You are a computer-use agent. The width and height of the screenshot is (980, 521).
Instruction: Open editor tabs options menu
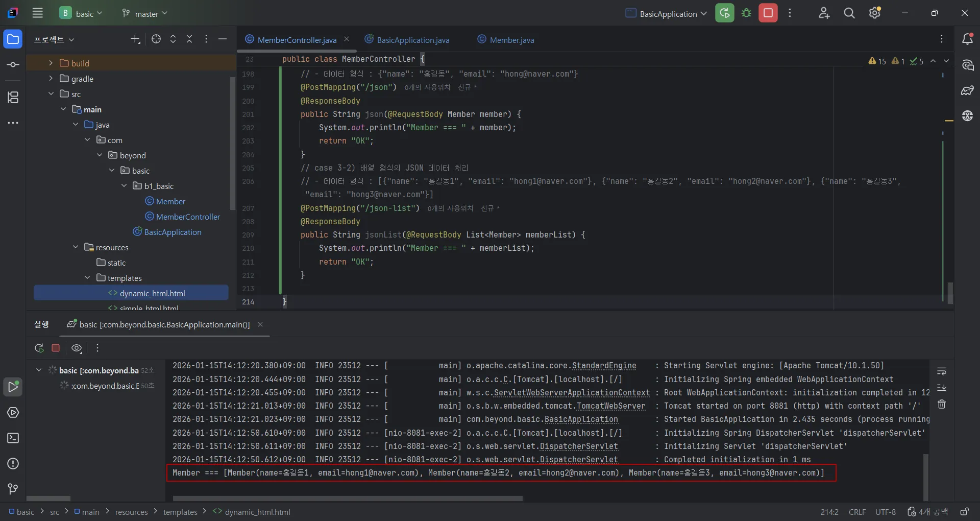[942, 39]
